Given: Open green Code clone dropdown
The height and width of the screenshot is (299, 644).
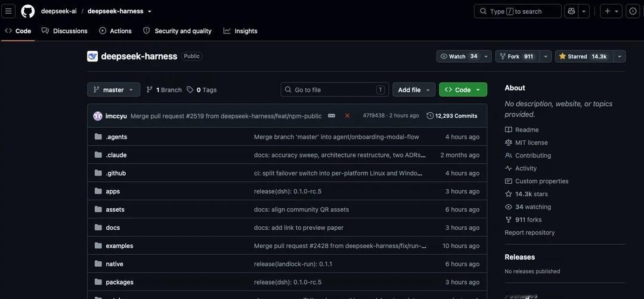Looking at the screenshot, I should (463, 90).
